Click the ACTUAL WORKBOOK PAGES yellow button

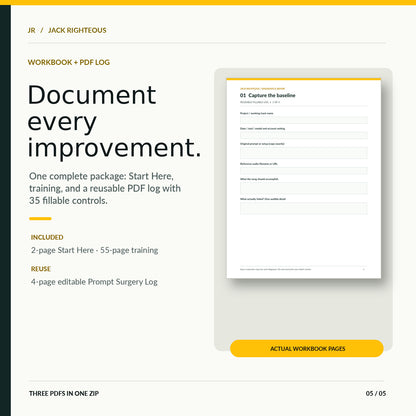click(x=307, y=348)
